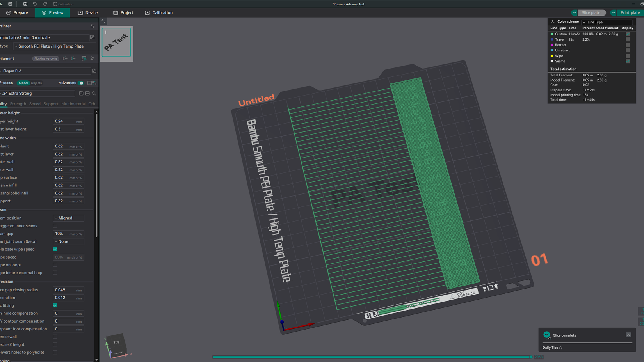Toggle the Advanced mode switch

click(x=81, y=83)
